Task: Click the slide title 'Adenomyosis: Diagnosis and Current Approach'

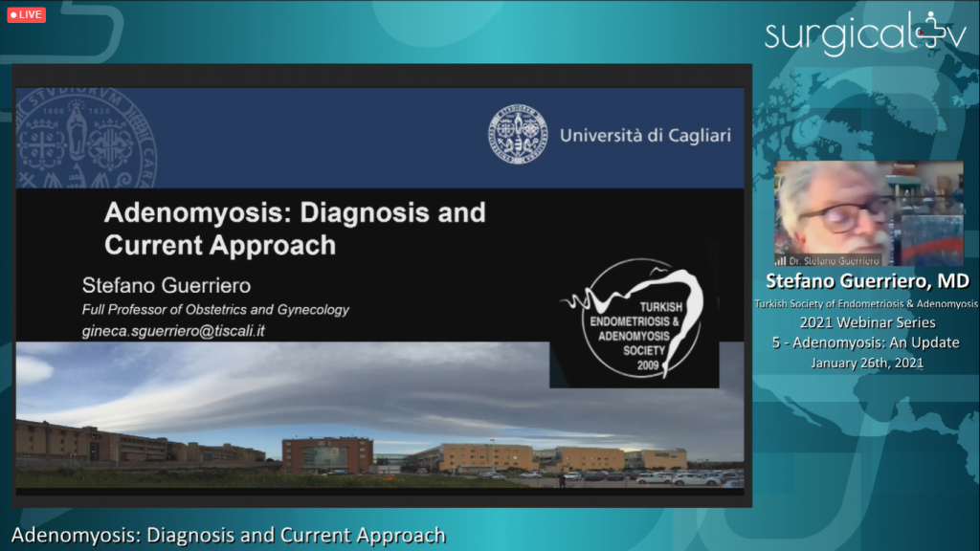Action: tap(294, 228)
